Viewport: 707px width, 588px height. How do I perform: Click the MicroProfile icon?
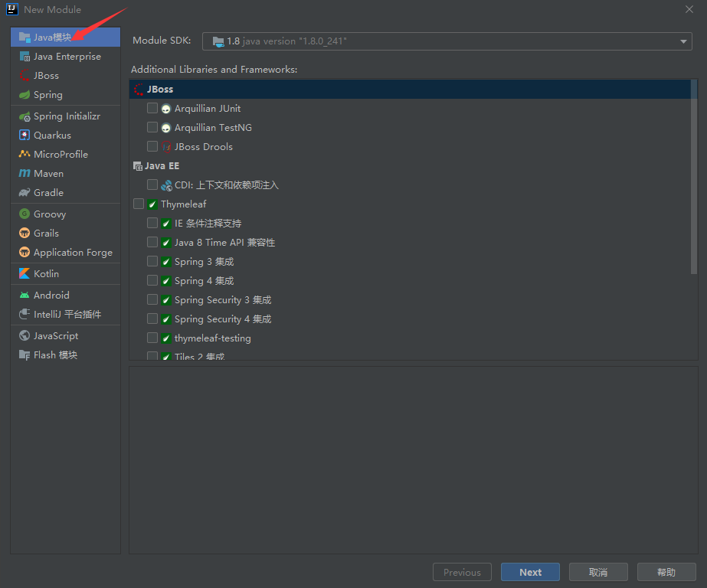pos(25,154)
